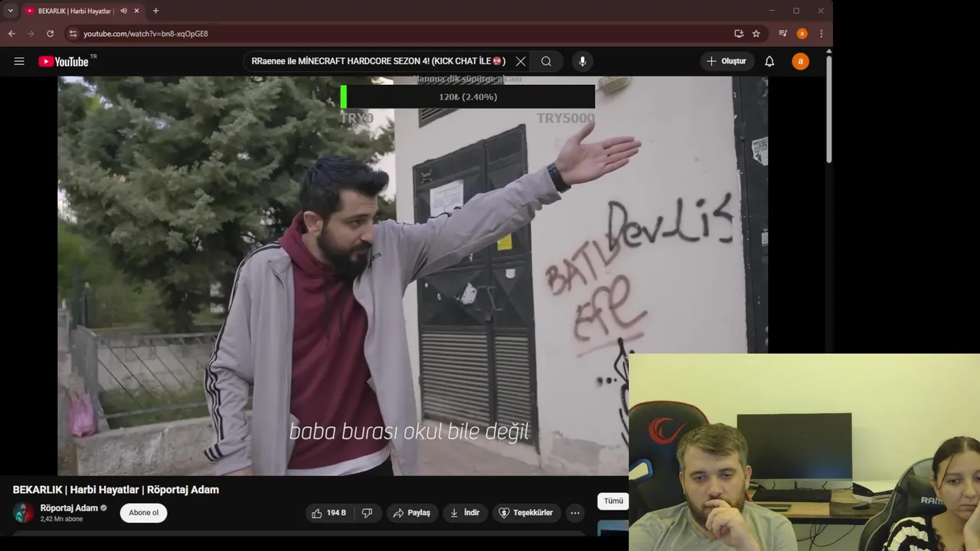Run search with magnifier button
The image size is (980, 551).
(x=546, y=61)
